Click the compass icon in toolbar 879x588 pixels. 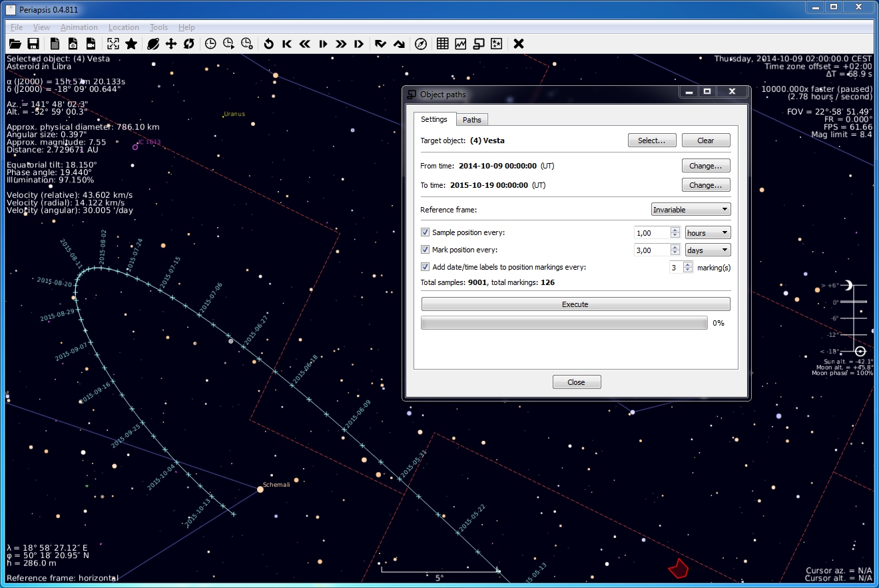pyautogui.click(x=421, y=44)
